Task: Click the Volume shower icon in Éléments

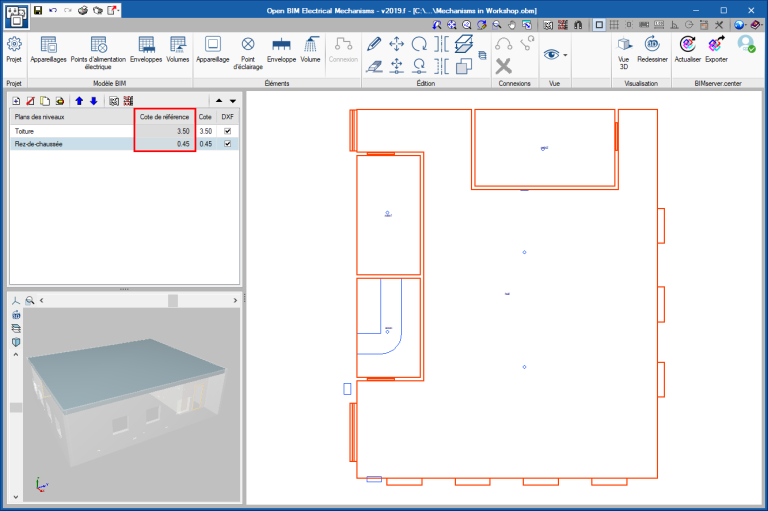Action: [311, 45]
